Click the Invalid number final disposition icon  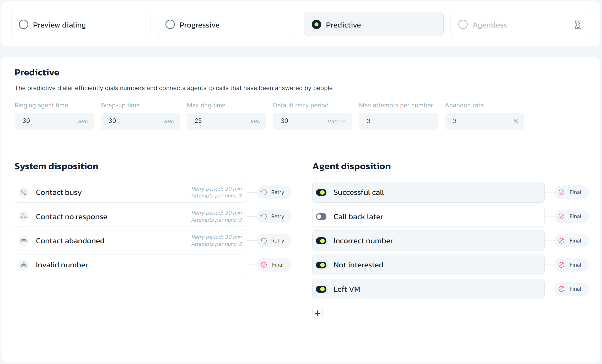coord(264,265)
